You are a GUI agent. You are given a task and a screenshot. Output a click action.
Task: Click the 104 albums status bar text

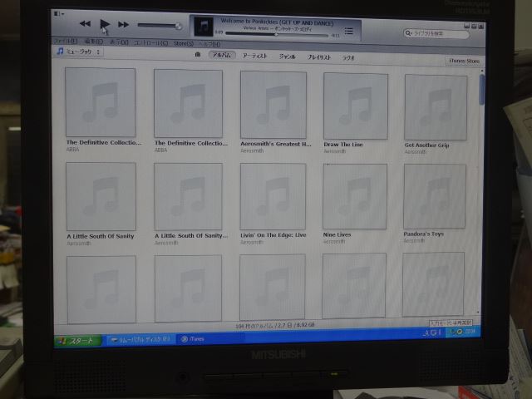point(275,325)
